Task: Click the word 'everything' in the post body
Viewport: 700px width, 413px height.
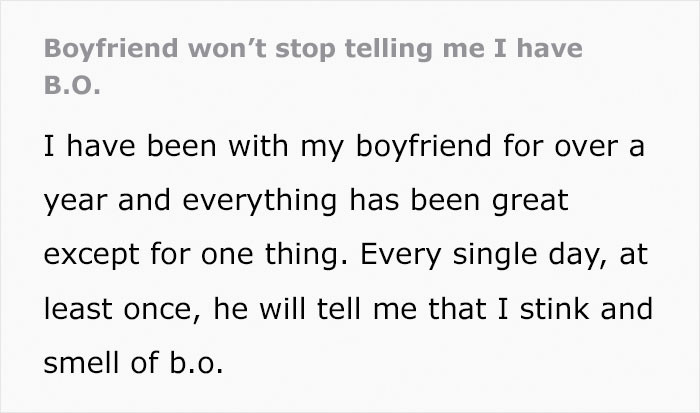Action: pos(259,200)
